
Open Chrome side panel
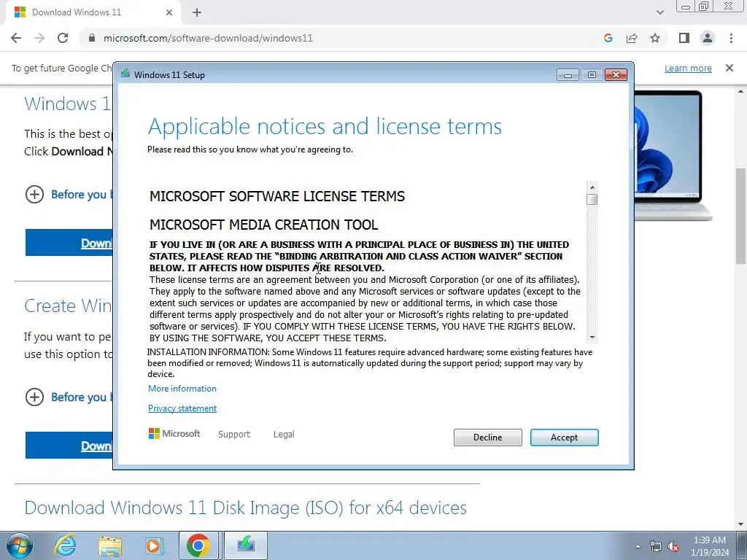(684, 38)
